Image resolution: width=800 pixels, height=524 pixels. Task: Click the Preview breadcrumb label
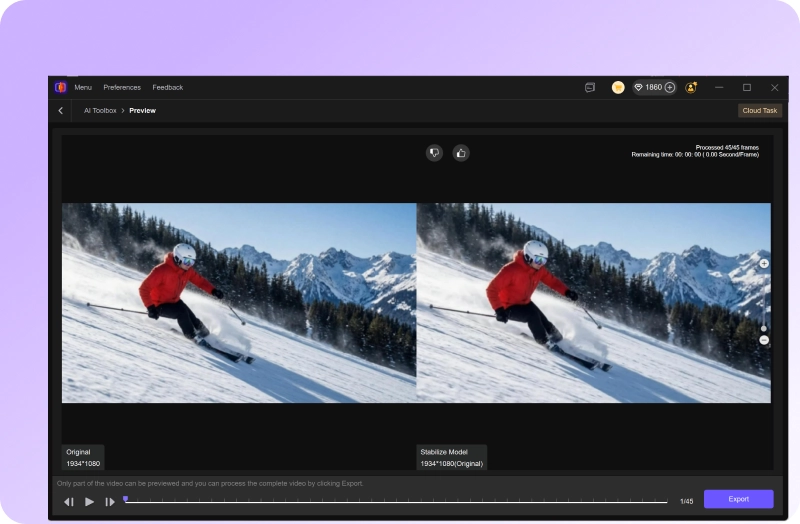(x=142, y=111)
